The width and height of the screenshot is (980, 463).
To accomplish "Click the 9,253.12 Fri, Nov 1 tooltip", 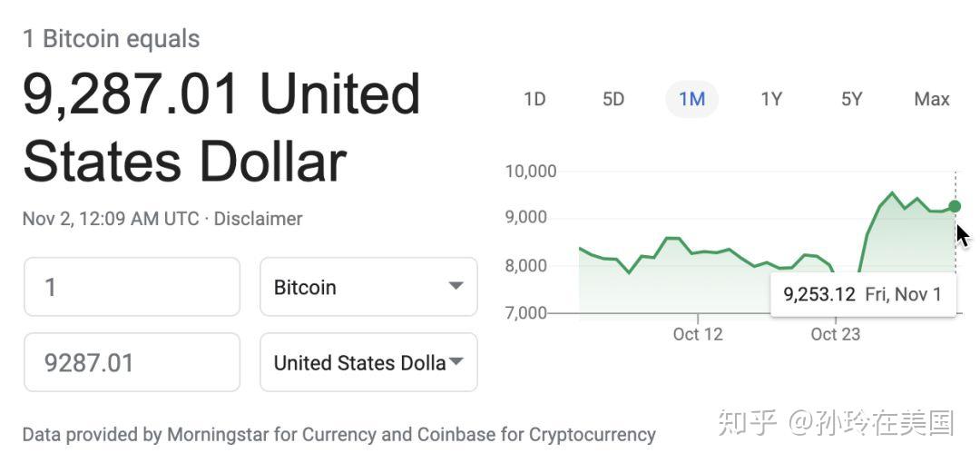I will tap(862, 294).
